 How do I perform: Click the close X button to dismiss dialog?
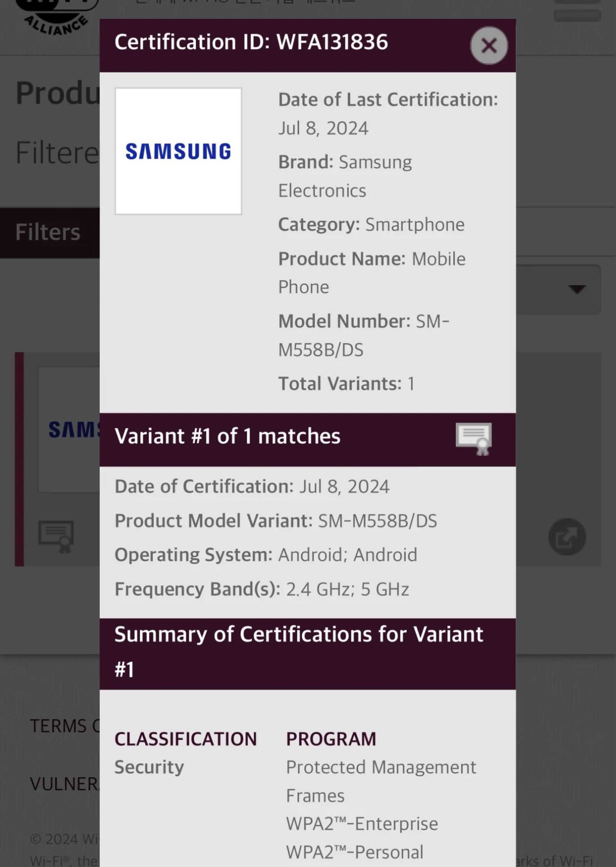tap(489, 45)
